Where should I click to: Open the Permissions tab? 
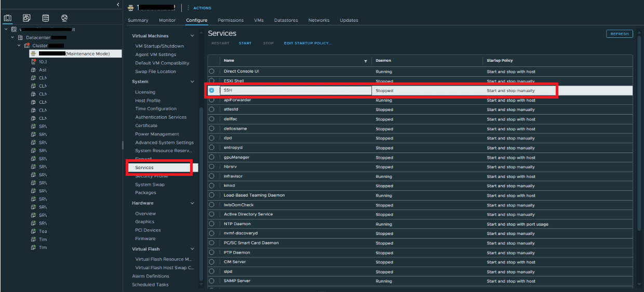[x=231, y=20]
